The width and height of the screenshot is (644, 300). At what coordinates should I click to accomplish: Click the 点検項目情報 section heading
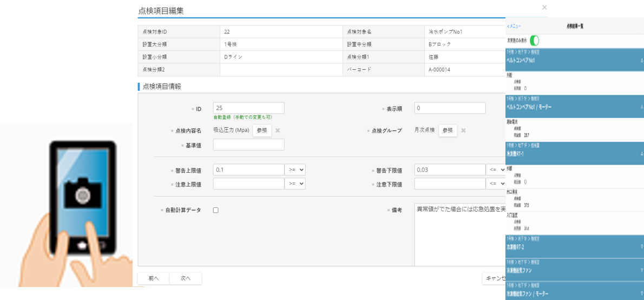click(x=162, y=86)
